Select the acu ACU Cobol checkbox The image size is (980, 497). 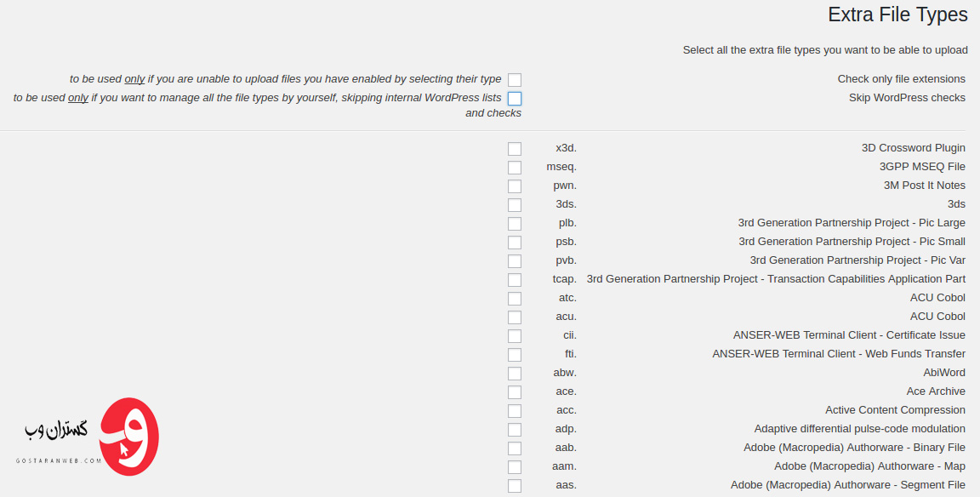tap(515, 317)
